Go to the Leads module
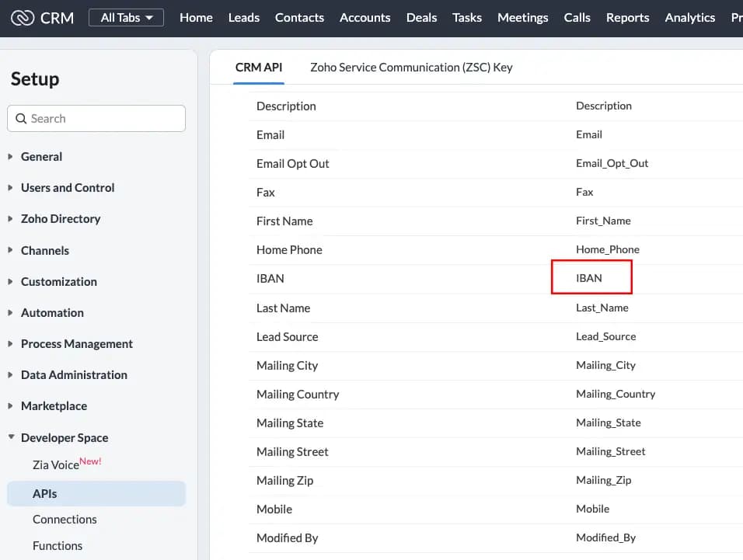Viewport: 743px width, 560px height. coord(243,18)
